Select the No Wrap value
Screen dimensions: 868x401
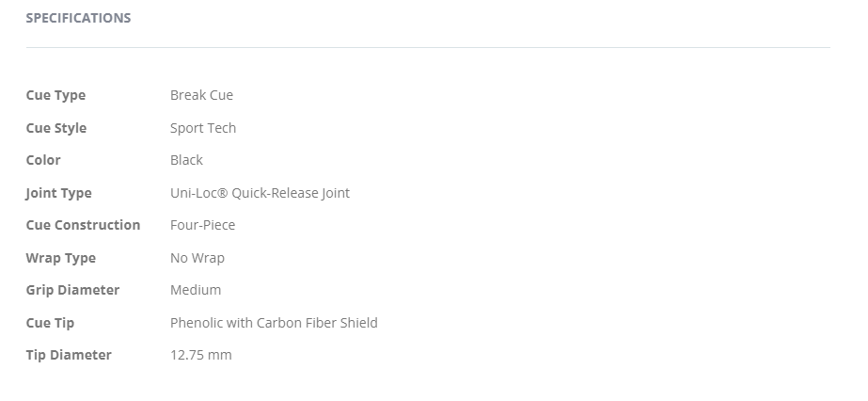click(197, 258)
